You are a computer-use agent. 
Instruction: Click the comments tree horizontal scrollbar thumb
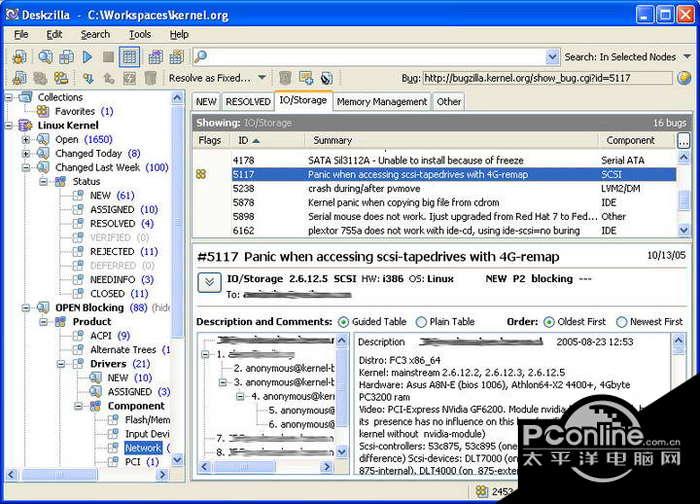coord(244,467)
